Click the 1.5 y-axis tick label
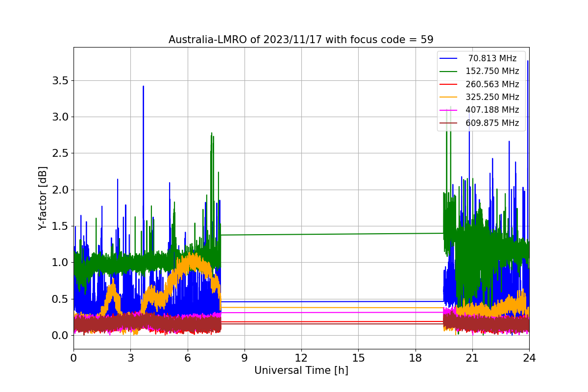Screen dimensions: 588x392 (60, 226)
